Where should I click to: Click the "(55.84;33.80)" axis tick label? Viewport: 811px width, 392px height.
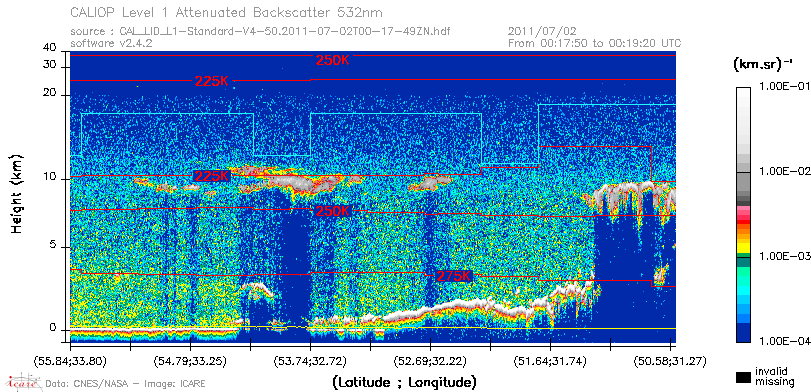point(70,361)
